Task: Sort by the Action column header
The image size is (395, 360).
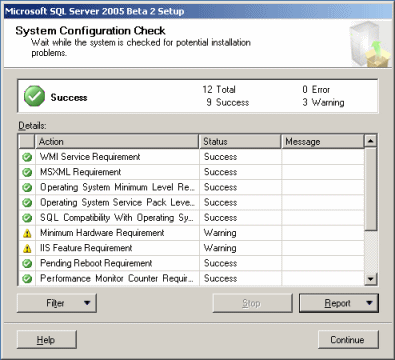Action: (117, 142)
